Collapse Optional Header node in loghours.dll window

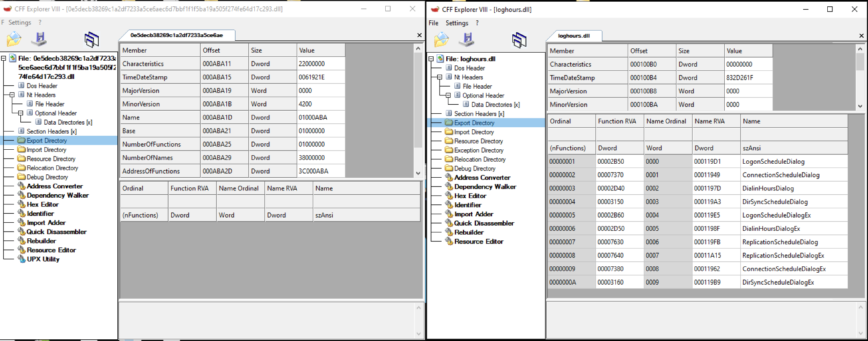(x=448, y=95)
